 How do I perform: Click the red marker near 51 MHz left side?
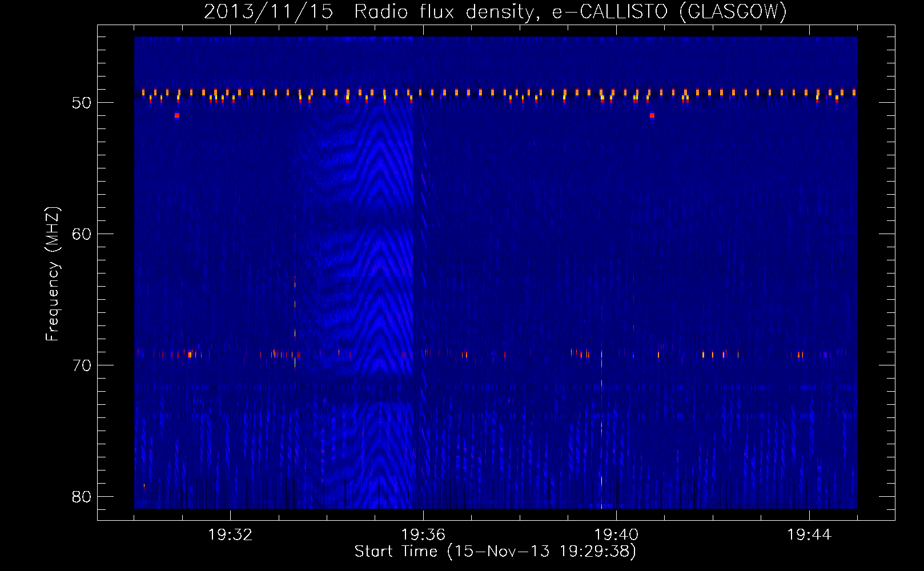point(177,115)
